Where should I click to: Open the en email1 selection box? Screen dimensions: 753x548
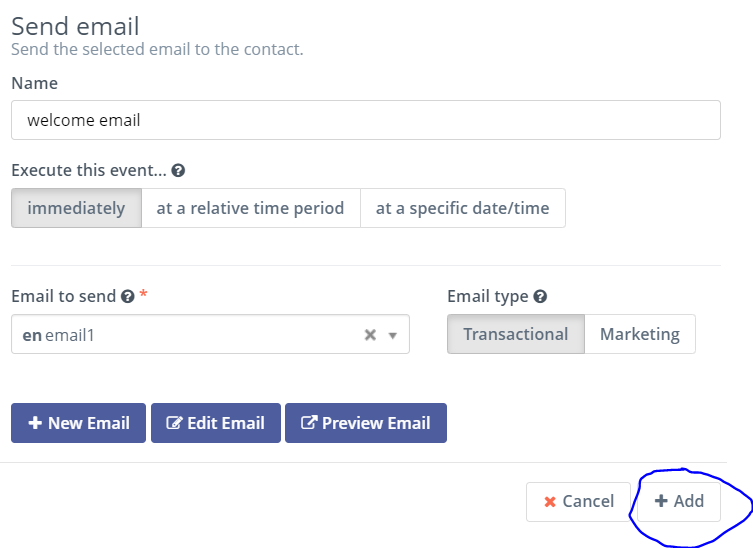click(x=210, y=334)
